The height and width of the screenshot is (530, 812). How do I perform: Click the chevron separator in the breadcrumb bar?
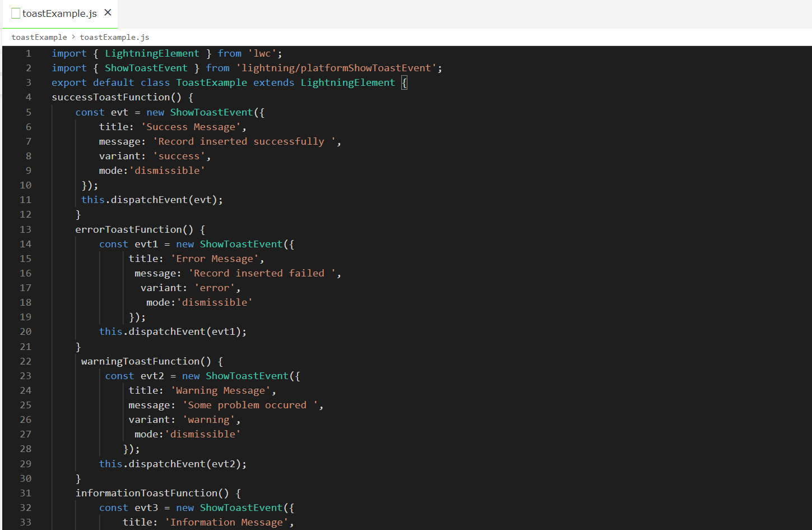pos(72,37)
